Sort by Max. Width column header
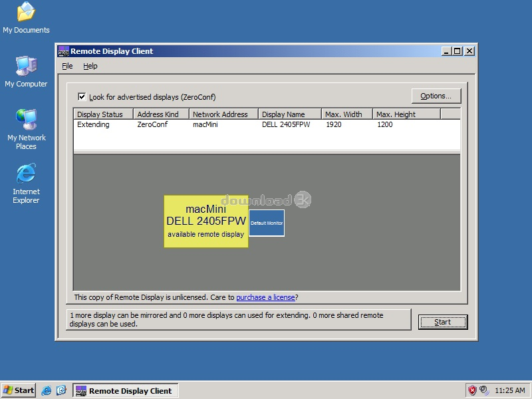Screen dimensions: 532x399 [x=347, y=114]
